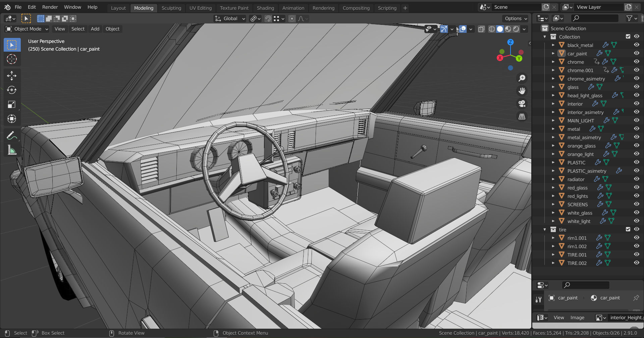
Task: Activate the 3D Cursor tool
Action: coord(12,59)
